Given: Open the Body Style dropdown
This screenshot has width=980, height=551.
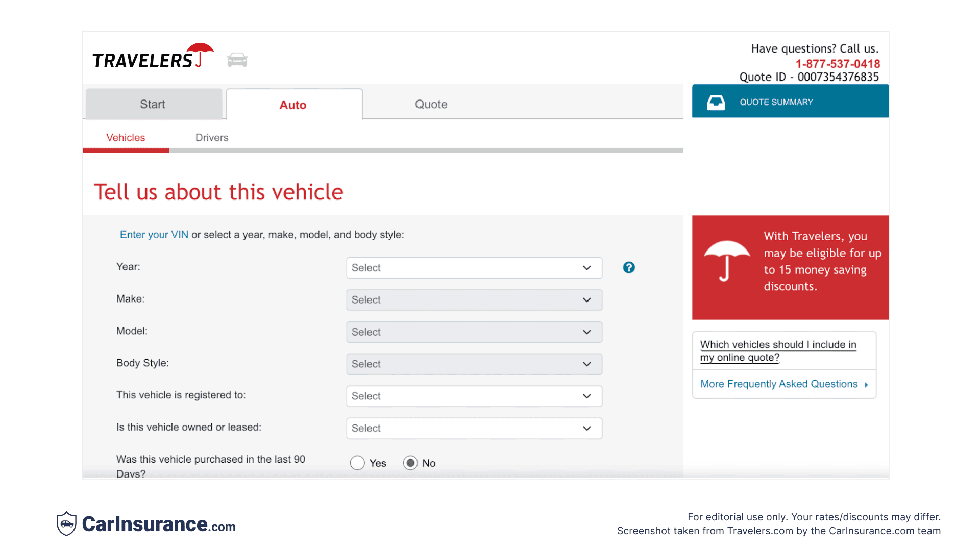Looking at the screenshot, I should click(x=474, y=364).
